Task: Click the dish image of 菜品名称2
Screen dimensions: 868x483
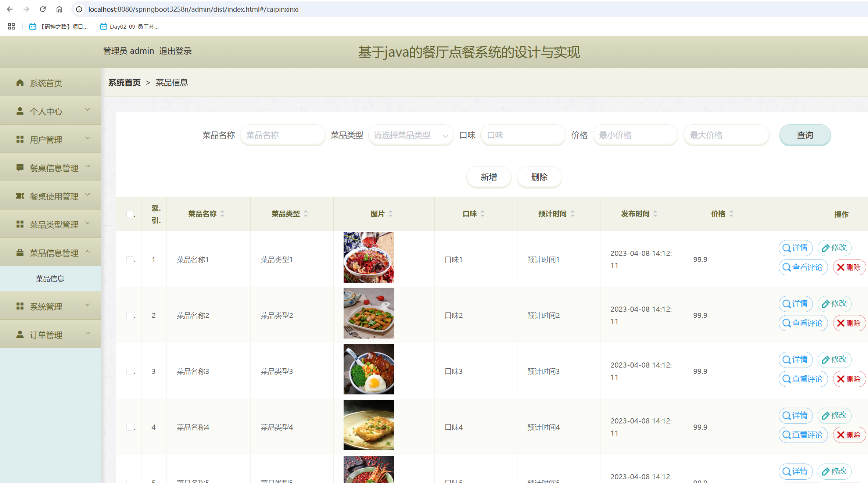Action: click(x=369, y=313)
